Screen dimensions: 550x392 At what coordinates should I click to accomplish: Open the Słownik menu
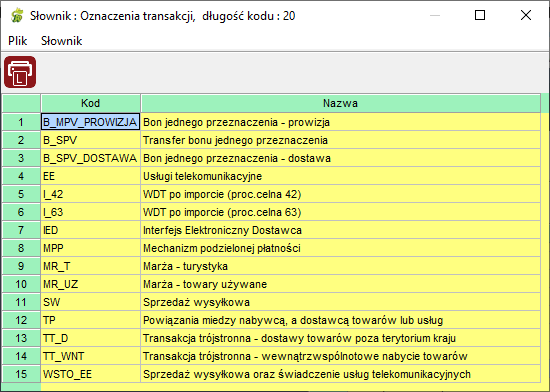[x=61, y=41]
